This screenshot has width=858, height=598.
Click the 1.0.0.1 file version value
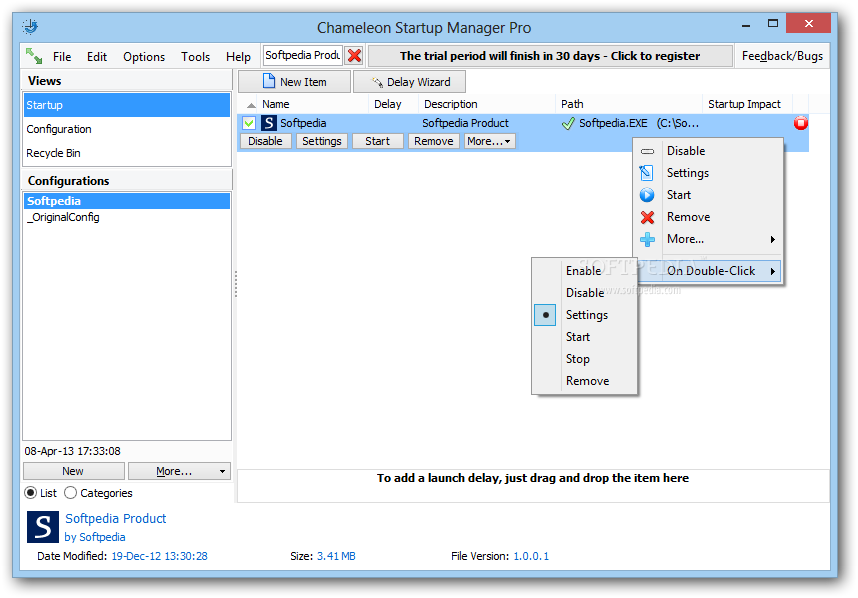point(531,556)
